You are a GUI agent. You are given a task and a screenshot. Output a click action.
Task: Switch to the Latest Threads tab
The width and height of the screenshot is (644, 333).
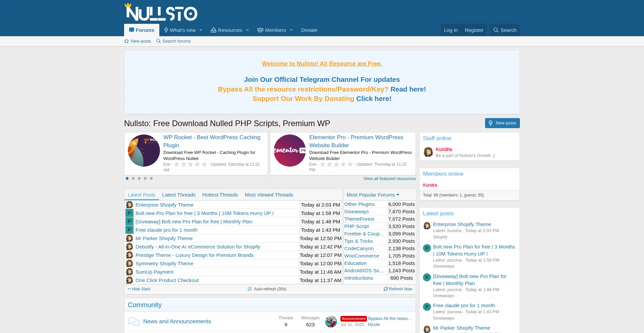coord(179,195)
